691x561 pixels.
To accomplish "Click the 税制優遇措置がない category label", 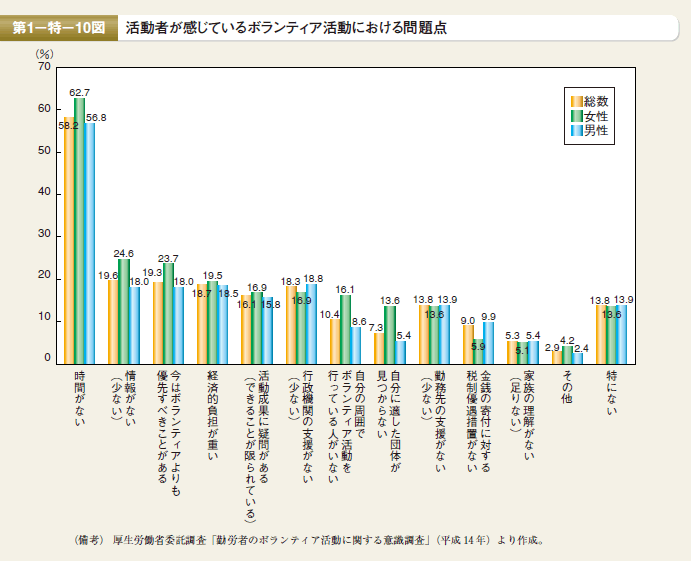I will point(479,421).
